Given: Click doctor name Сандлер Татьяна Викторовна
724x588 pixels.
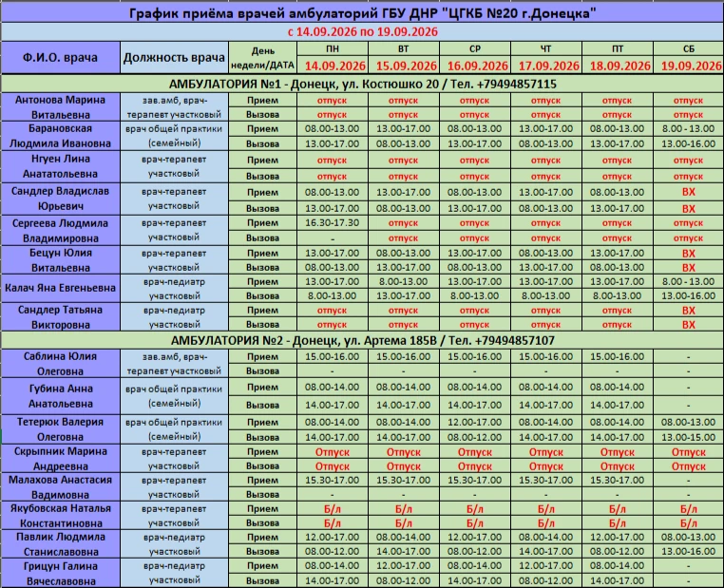Looking at the screenshot, I should click(x=61, y=317).
